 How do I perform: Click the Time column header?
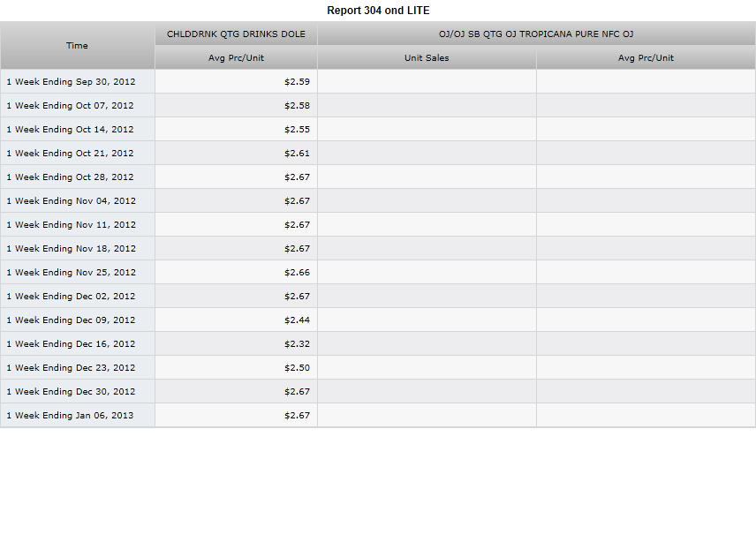[x=77, y=45]
